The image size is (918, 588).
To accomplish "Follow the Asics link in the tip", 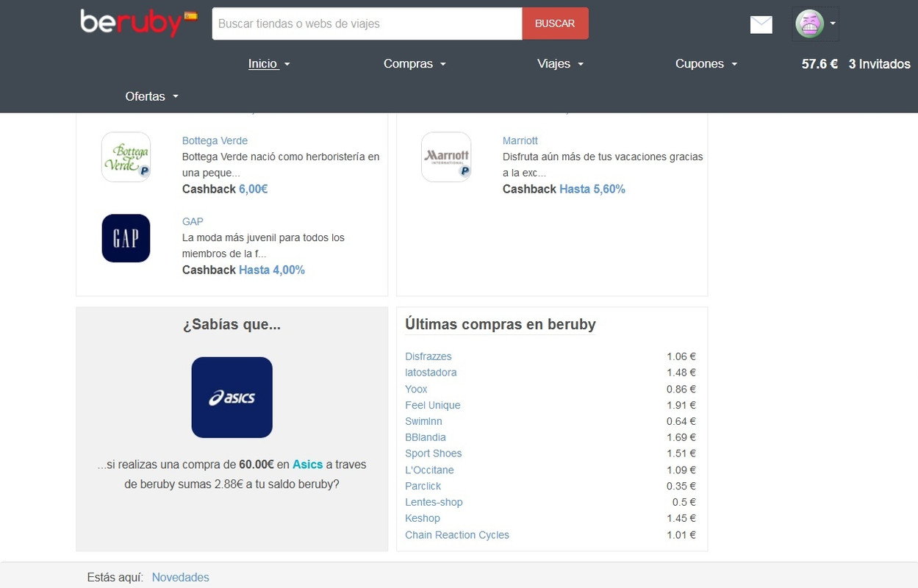I will tap(308, 465).
